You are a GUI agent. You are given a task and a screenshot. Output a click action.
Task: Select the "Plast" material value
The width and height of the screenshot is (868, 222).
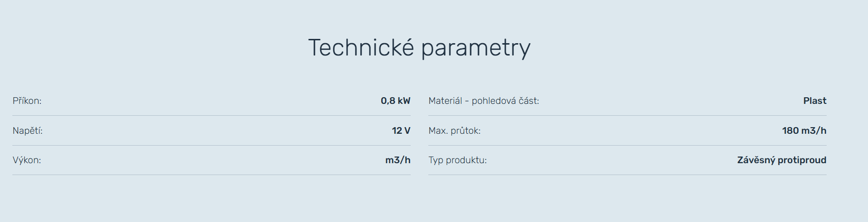tap(814, 101)
